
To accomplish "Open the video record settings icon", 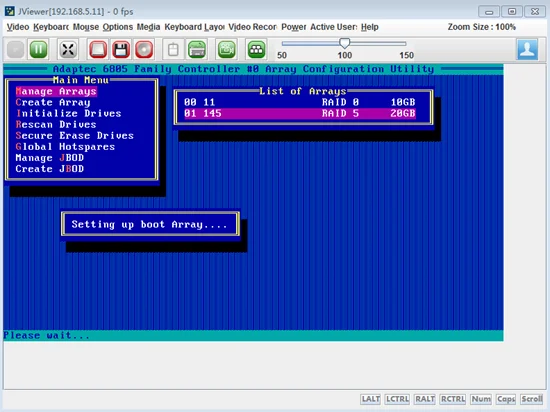I will [x=227, y=49].
